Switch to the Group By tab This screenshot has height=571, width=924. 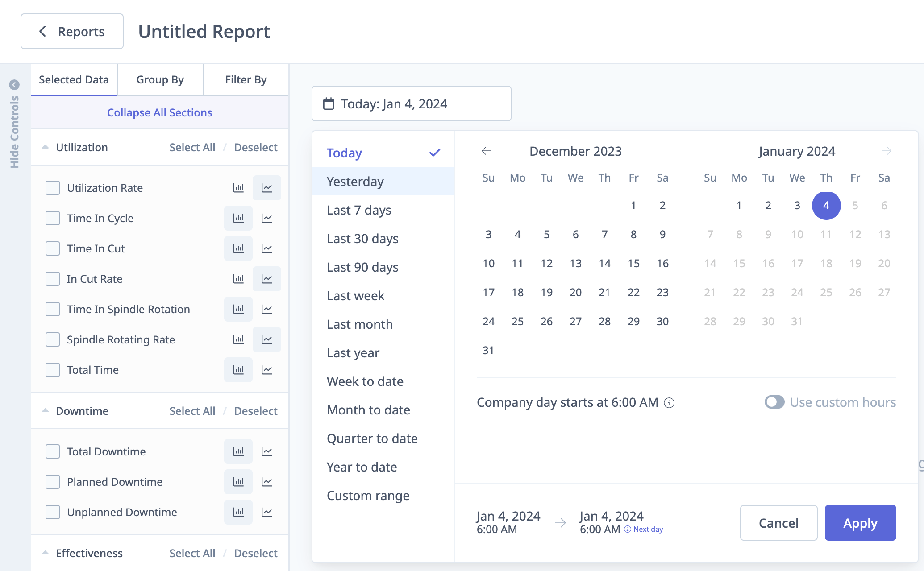click(160, 80)
